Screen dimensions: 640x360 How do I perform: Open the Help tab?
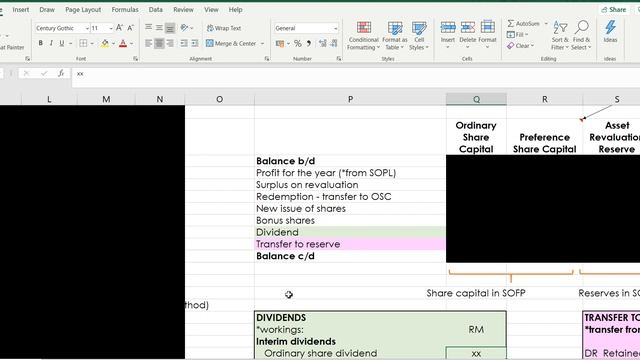(235, 9)
